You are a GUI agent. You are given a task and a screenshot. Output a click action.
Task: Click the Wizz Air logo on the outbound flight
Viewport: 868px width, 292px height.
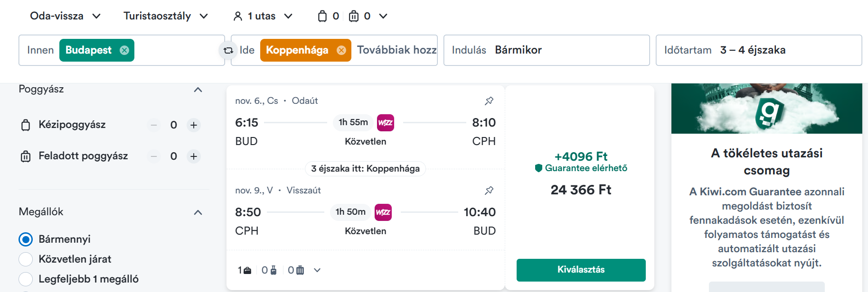[385, 123]
